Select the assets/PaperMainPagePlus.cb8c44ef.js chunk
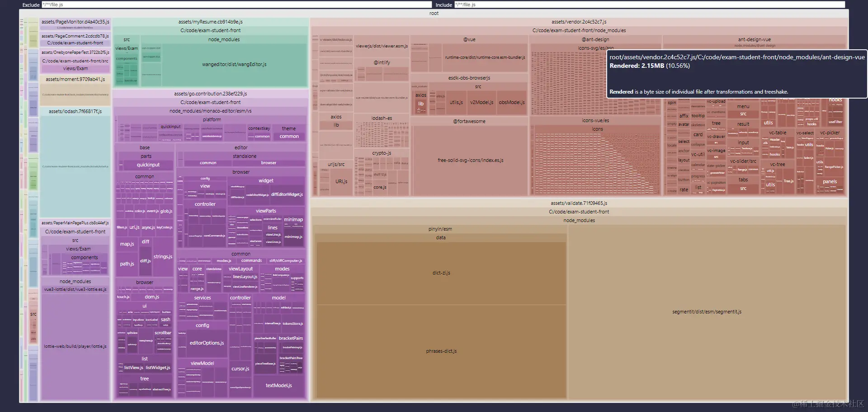Viewport: 868px width, 412px height. tap(75, 223)
